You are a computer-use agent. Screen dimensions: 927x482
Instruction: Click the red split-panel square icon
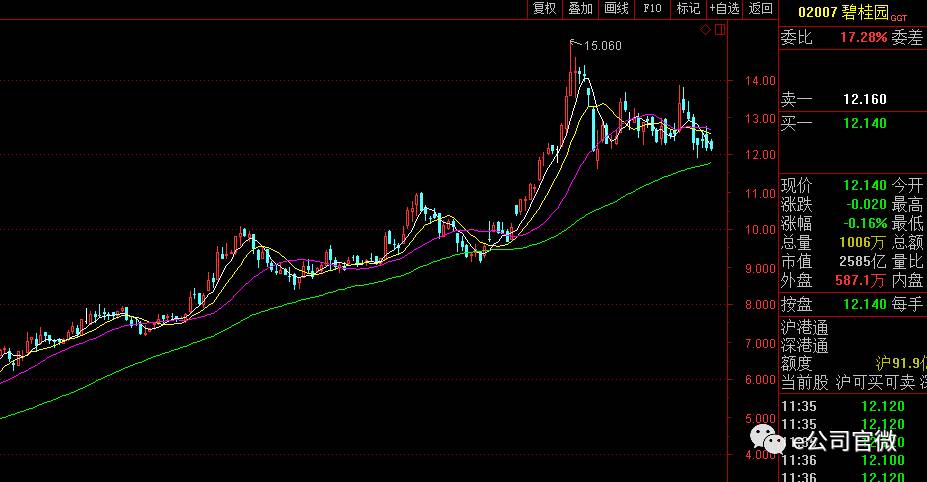pyautogui.click(x=721, y=30)
